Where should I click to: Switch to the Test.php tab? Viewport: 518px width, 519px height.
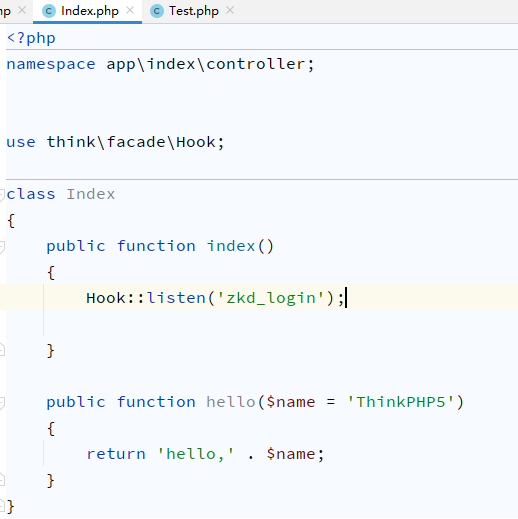[x=194, y=11]
